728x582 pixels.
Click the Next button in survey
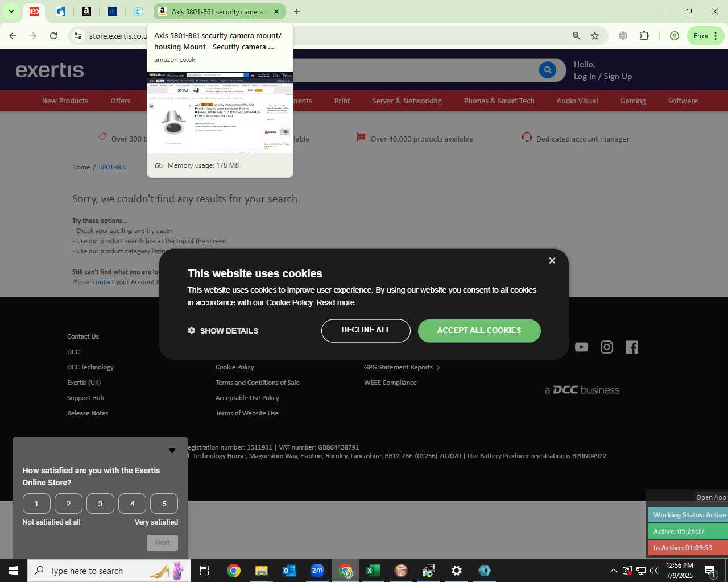[162, 543]
